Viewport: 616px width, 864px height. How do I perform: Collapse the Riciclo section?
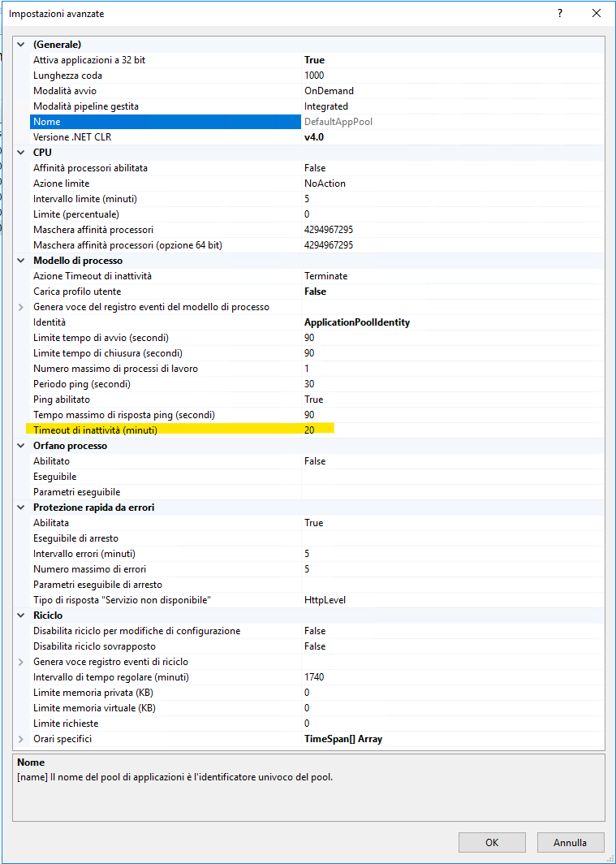coord(21,616)
